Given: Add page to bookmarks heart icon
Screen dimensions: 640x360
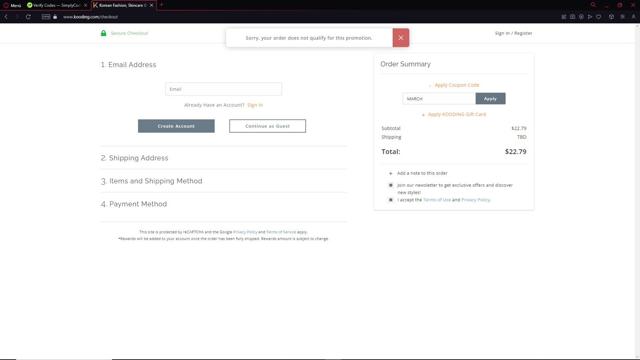Looking at the screenshot, I should click(x=599, y=17).
